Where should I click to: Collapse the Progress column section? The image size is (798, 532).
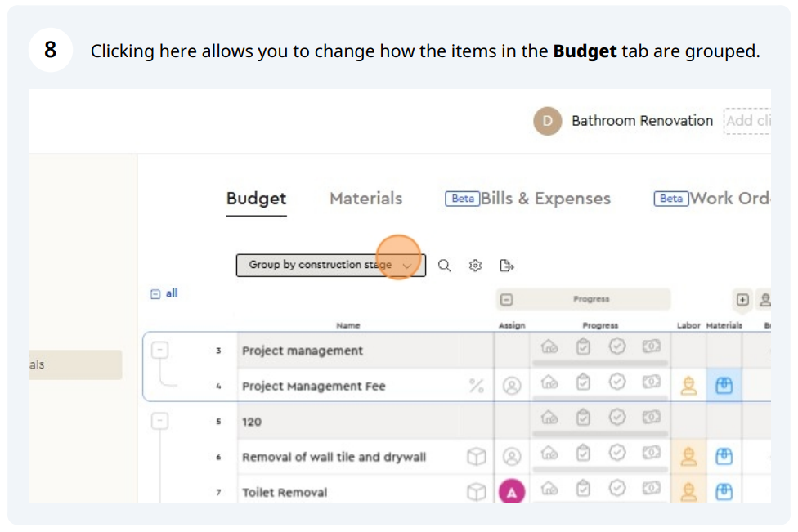pos(506,300)
